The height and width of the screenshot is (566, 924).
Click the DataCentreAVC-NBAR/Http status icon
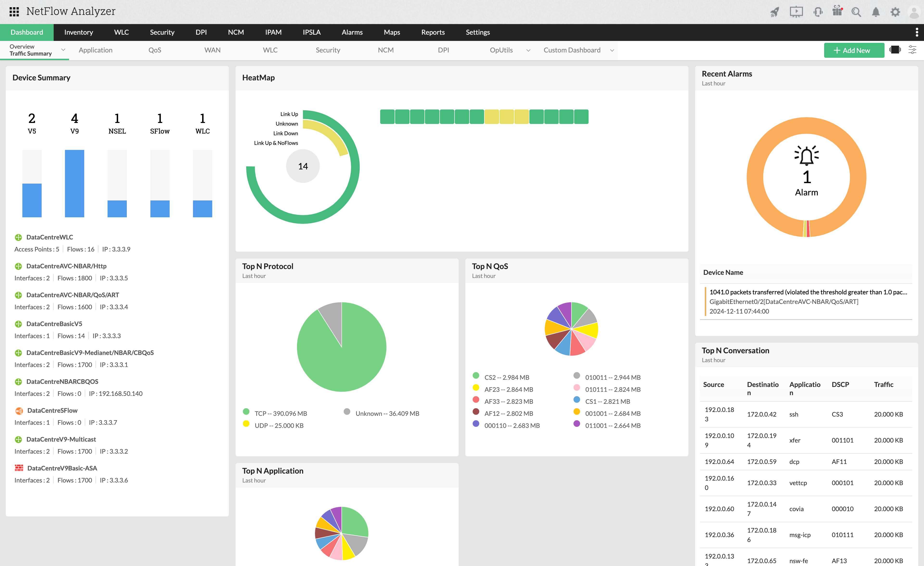click(18, 266)
